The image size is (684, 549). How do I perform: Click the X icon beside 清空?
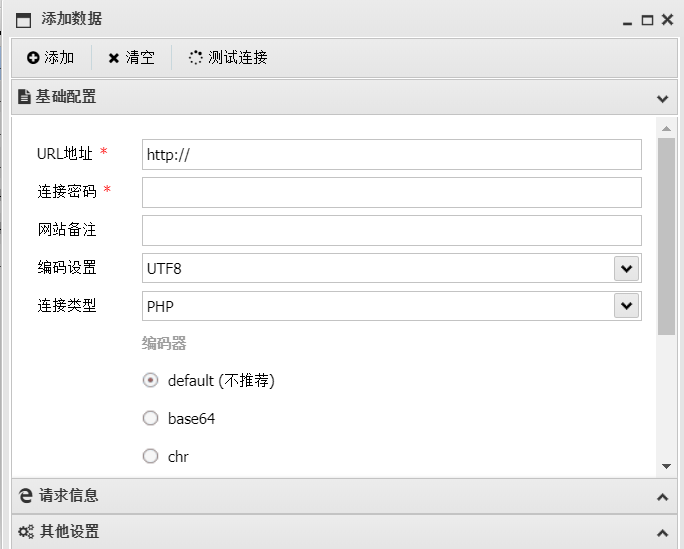[x=113, y=58]
